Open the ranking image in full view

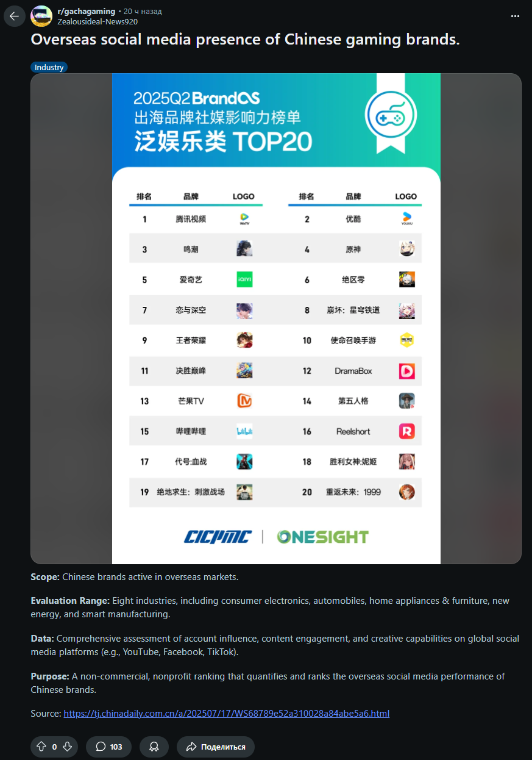276,318
